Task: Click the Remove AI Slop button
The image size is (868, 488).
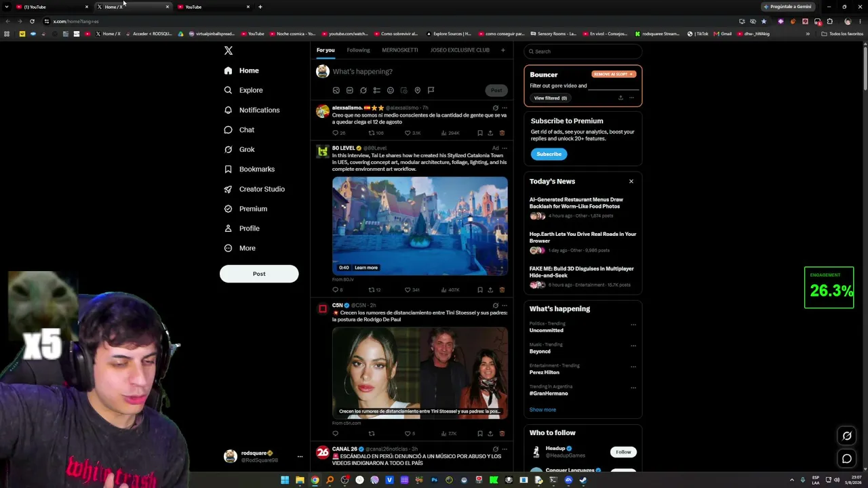Action: pos(613,75)
